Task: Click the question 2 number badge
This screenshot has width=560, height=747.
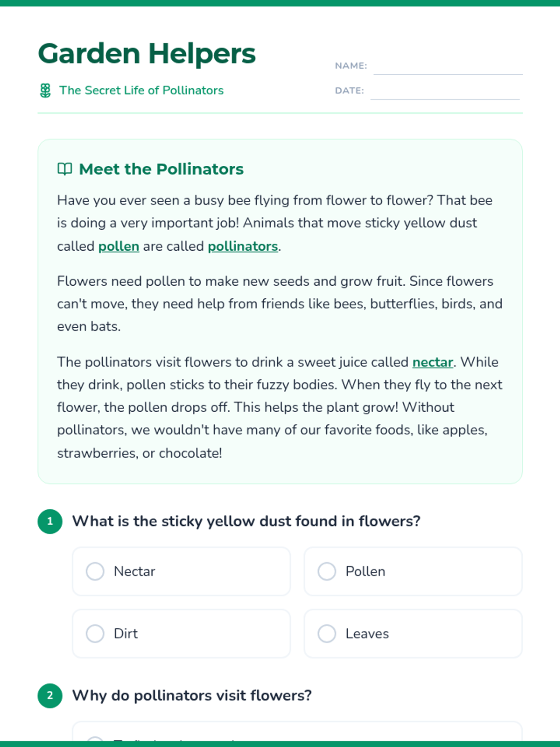Action: pos(50,696)
